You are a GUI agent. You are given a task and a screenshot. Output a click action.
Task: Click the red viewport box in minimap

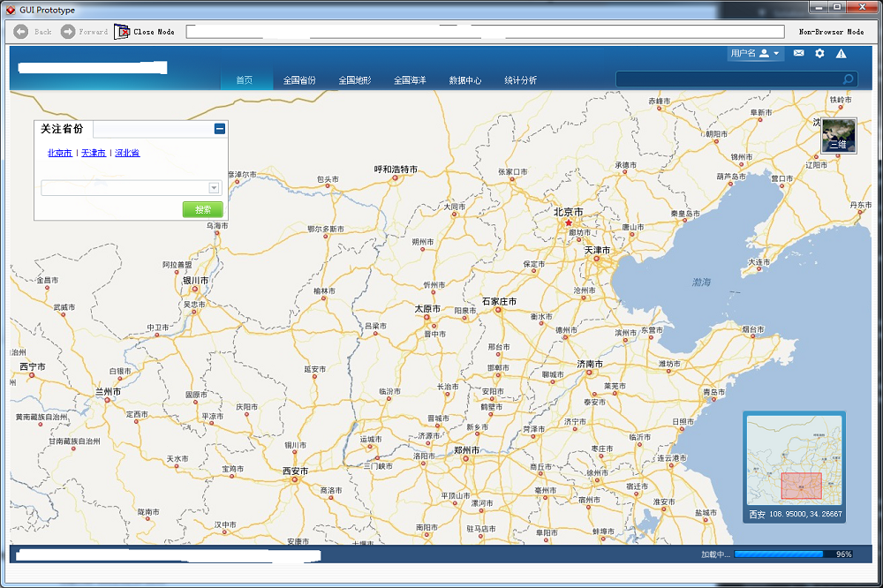coord(802,486)
